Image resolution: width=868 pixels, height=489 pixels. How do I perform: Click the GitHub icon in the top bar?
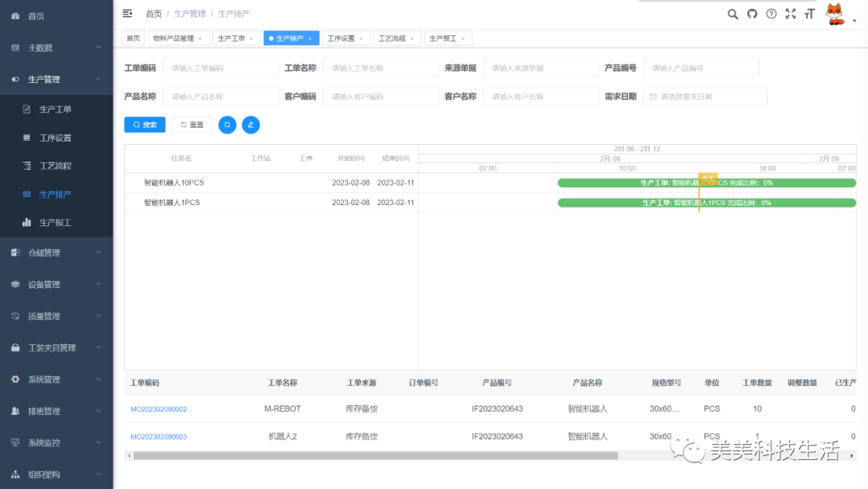pyautogui.click(x=751, y=14)
